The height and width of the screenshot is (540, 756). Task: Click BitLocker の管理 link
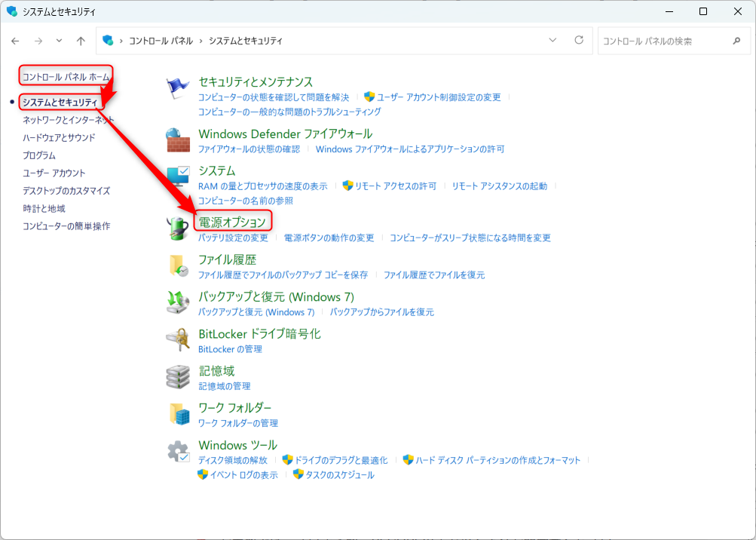[230, 349]
